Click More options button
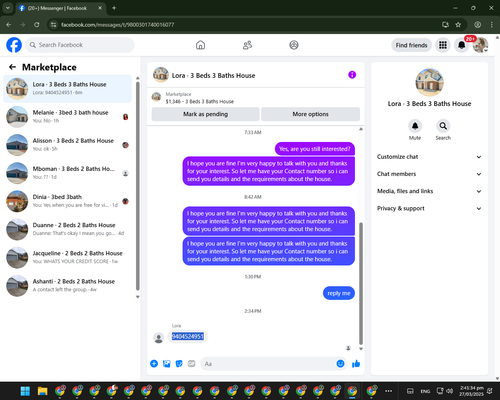 click(x=310, y=114)
